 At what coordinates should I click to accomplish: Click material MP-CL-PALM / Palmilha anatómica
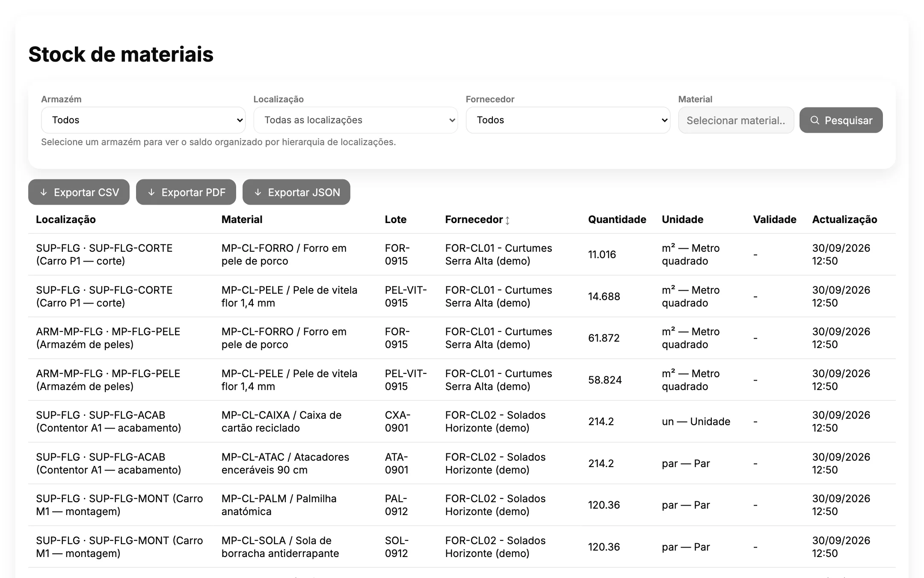[279, 505]
